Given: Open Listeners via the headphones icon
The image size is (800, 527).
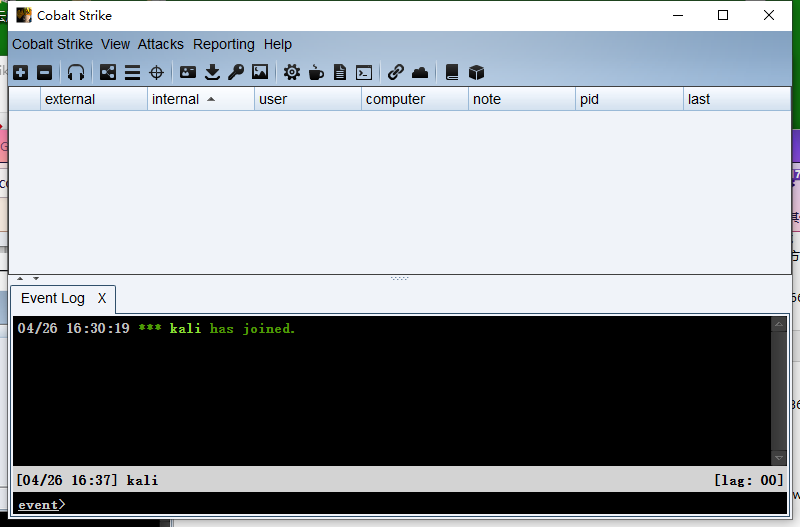Looking at the screenshot, I should click(x=76, y=72).
